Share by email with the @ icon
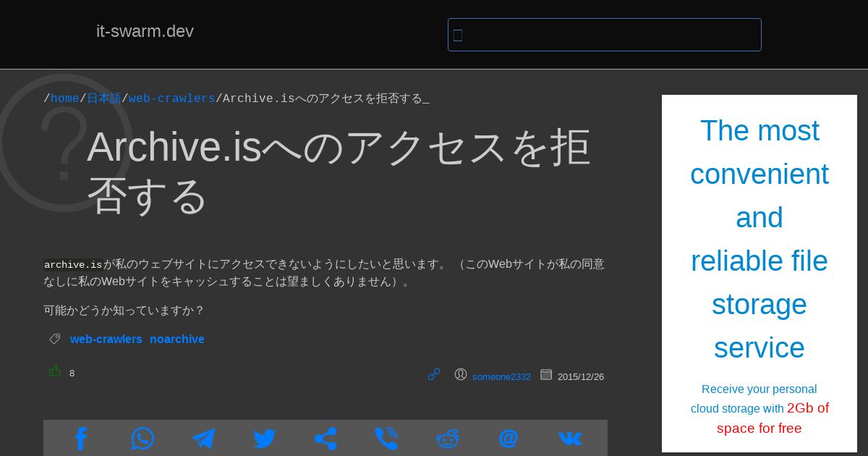 [x=509, y=439]
